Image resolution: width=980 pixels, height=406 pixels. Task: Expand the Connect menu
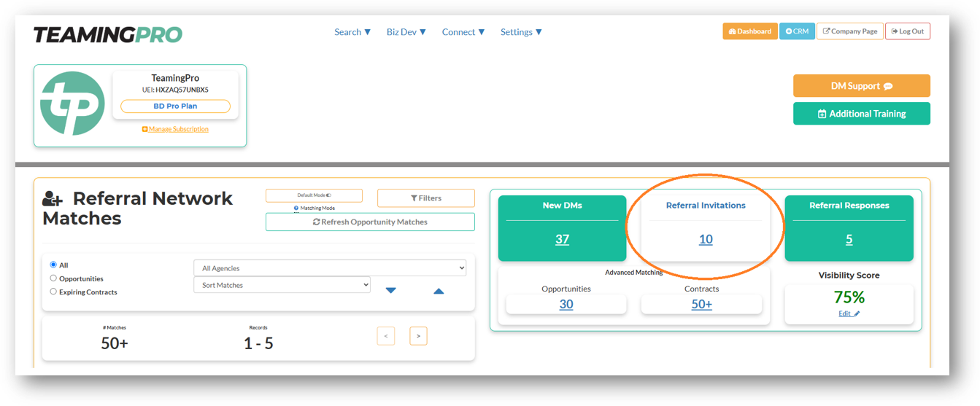[x=463, y=32]
